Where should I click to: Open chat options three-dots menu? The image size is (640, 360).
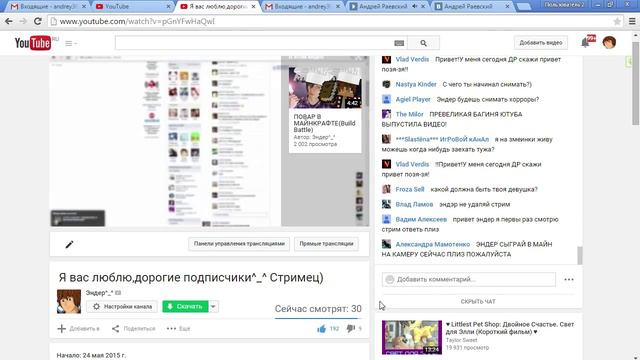point(569,280)
